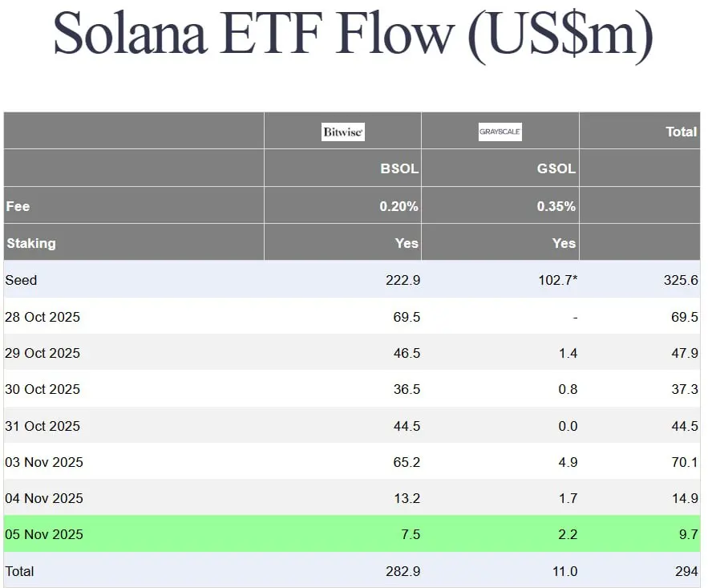Click the 9.7 total in green row
The width and height of the screenshot is (708, 588).
(686, 534)
